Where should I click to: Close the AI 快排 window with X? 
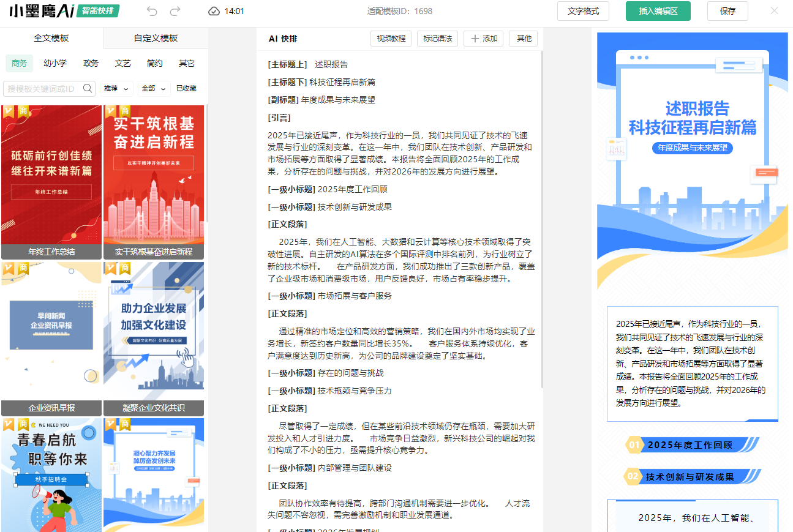click(774, 11)
